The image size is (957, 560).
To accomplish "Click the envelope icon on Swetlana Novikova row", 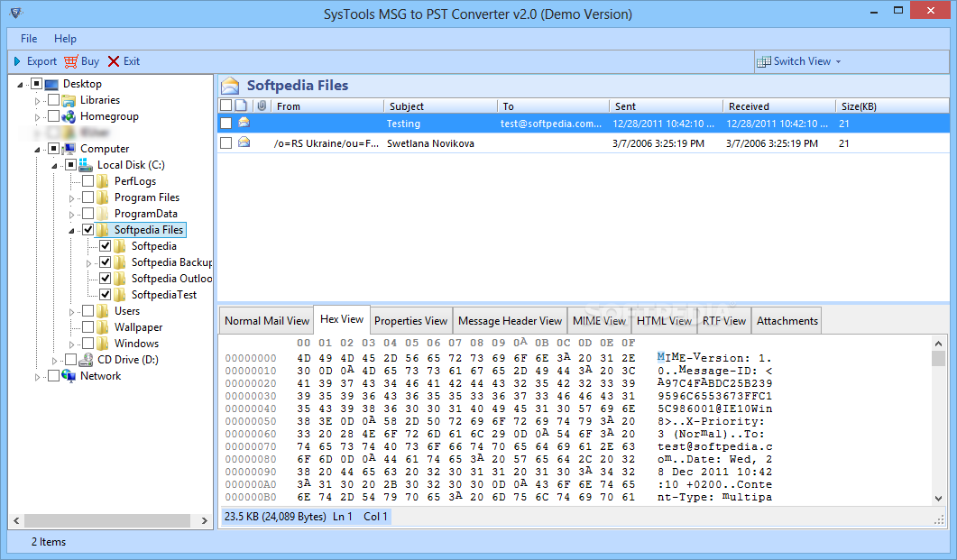I will tap(244, 142).
